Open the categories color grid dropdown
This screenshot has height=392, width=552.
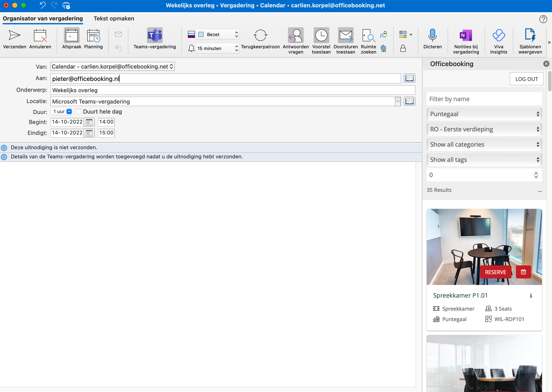(406, 35)
